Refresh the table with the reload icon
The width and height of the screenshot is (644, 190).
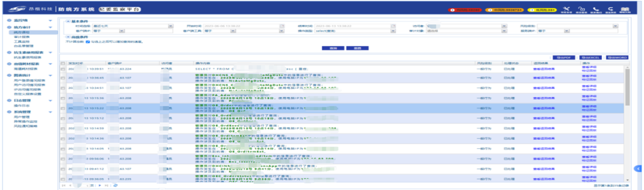[x=116, y=186]
